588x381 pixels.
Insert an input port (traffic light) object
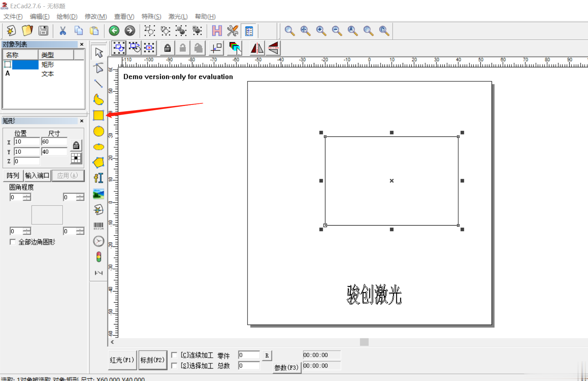99,257
